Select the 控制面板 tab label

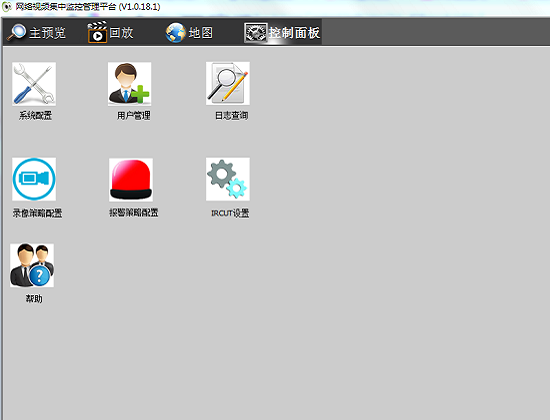click(294, 33)
